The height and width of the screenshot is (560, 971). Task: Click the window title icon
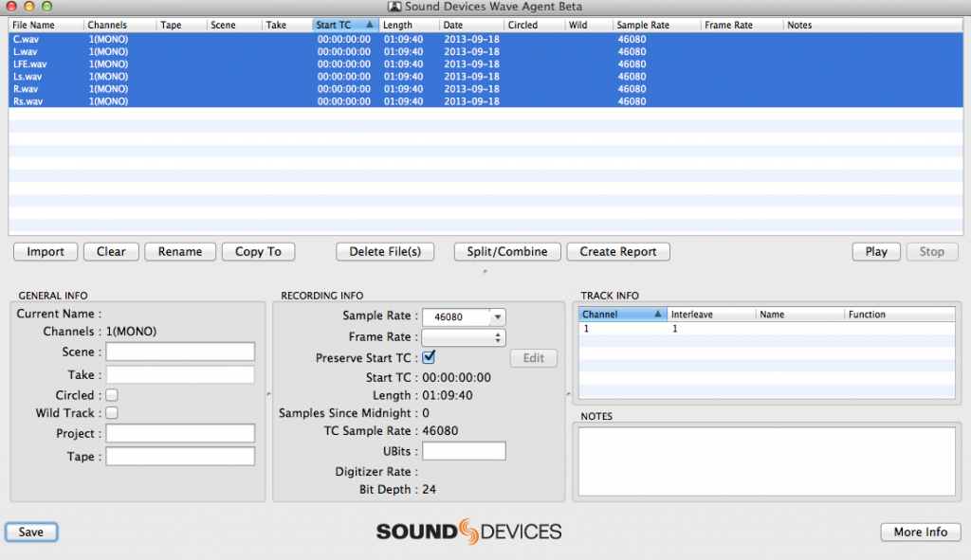[x=394, y=7]
